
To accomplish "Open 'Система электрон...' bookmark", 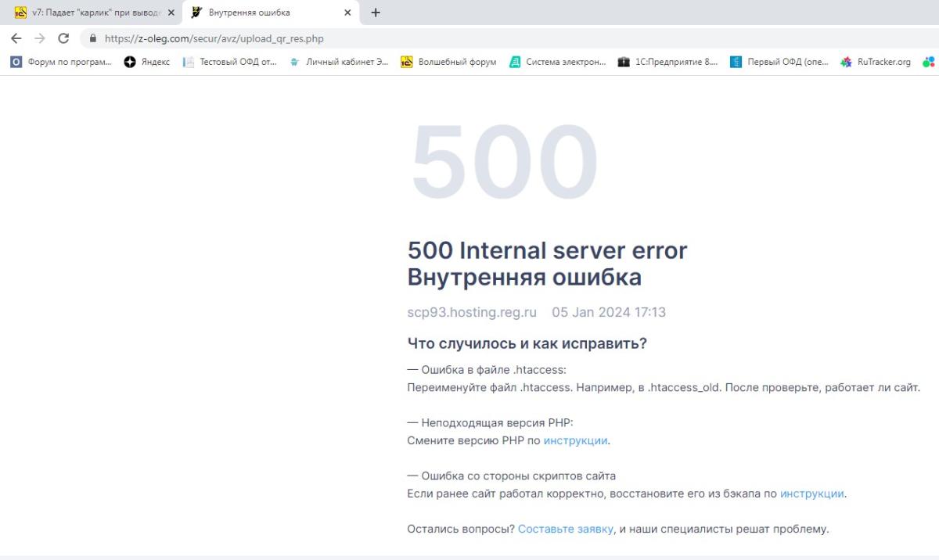I will click(558, 63).
